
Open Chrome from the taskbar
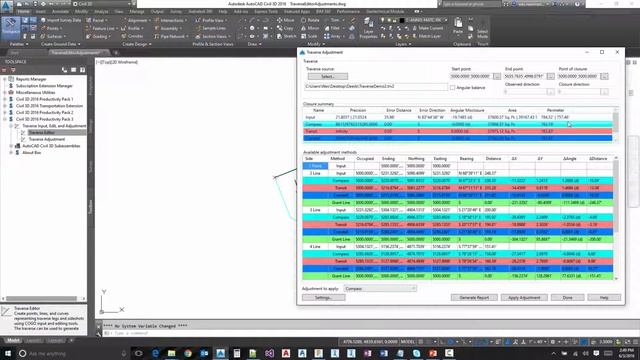point(188,353)
